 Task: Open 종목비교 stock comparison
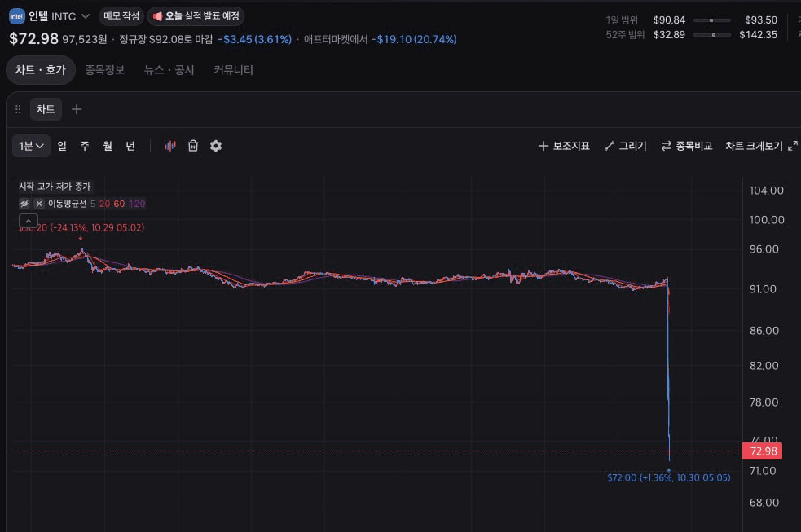pos(687,146)
